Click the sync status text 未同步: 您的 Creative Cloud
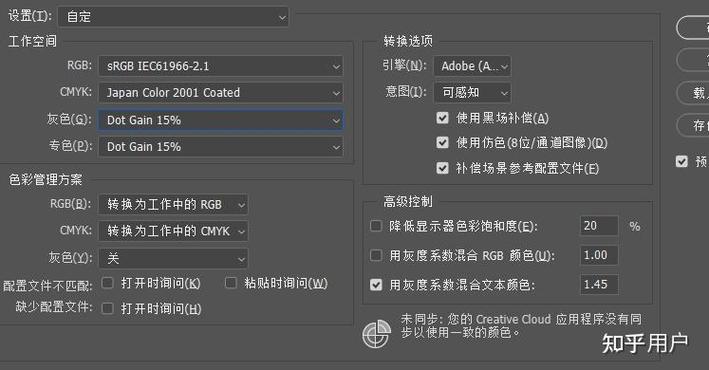Viewport: 709px width, 370px height. point(521,326)
